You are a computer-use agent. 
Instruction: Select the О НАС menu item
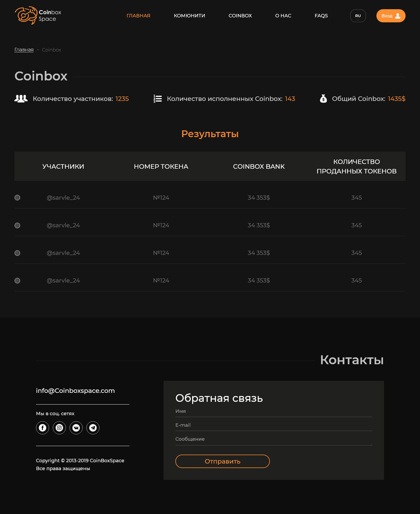coord(283,16)
